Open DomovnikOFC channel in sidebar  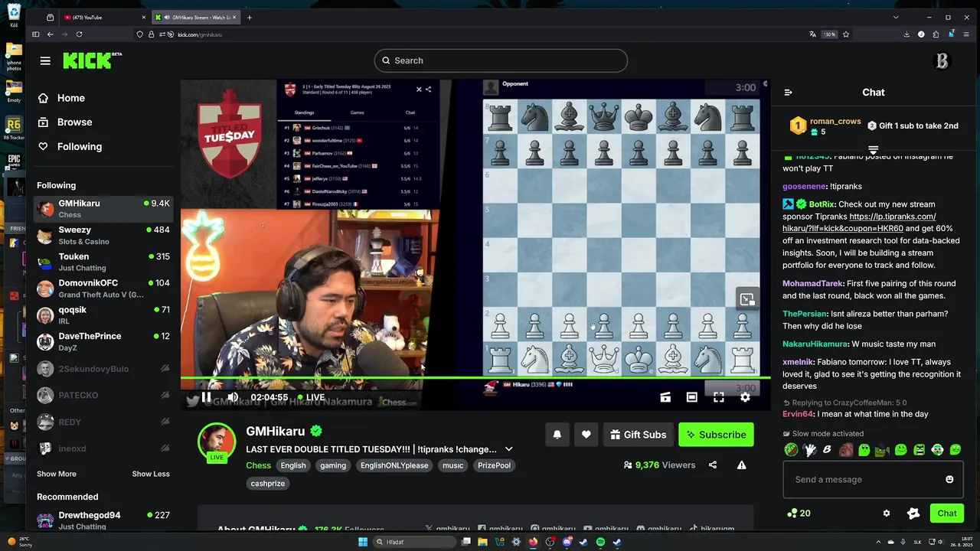103,289
